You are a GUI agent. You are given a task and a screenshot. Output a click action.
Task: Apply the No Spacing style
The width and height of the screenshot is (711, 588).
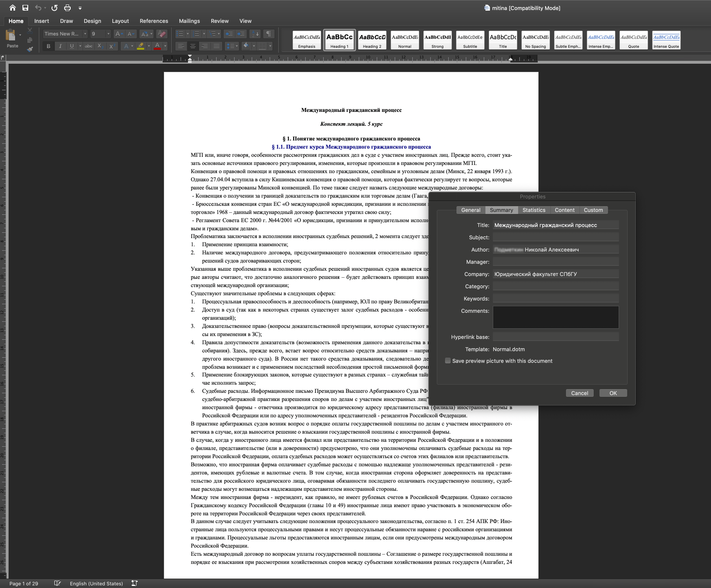pos(536,40)
